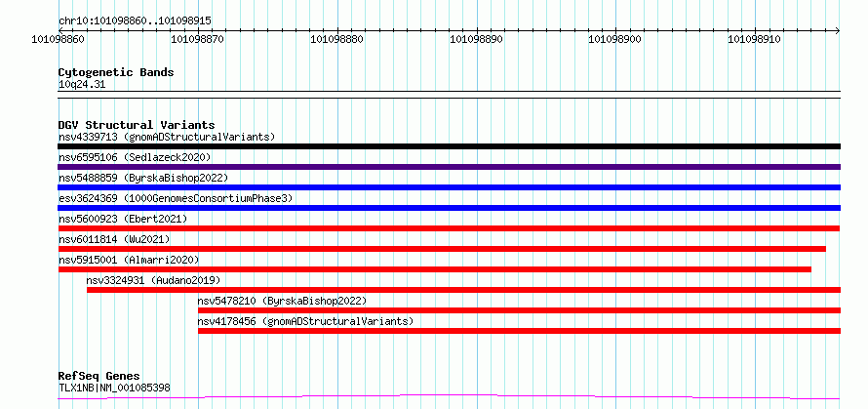This screenshot has width=868, height=409.
Task: Open the TLX1NB|NM_001085398 gene label
Action: point(114,388)
